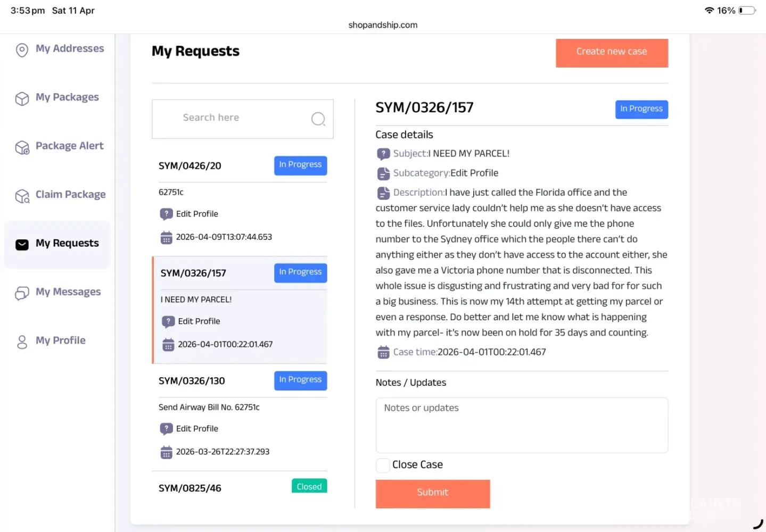Go to the My Messages menu item
766x532 pixels.
pyautogui.click(x=68, y=292)
